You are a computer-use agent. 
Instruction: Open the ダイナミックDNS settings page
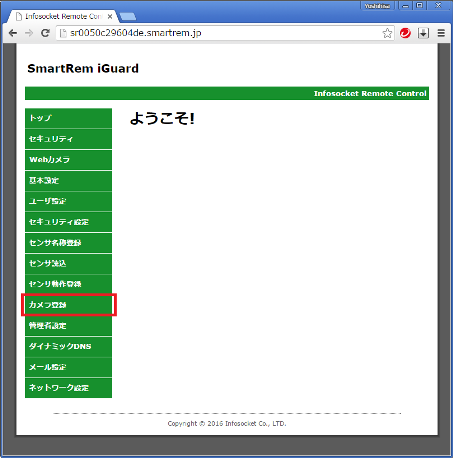click(x=68, y=346)
